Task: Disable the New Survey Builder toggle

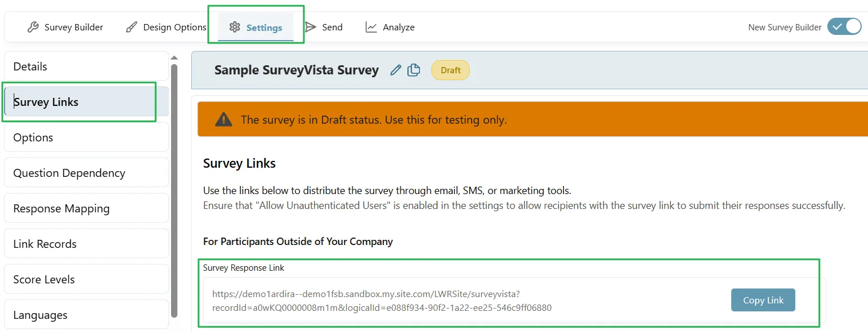Action: pos(844,26)
